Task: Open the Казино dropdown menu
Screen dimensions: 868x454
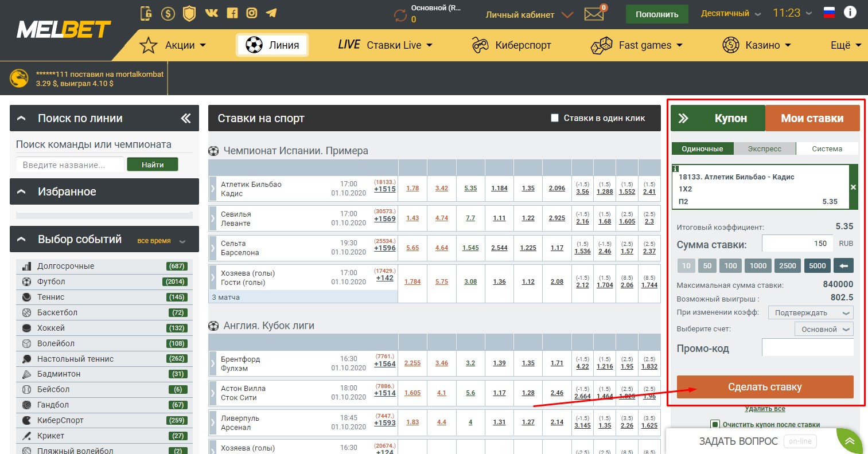Action: 757,45
